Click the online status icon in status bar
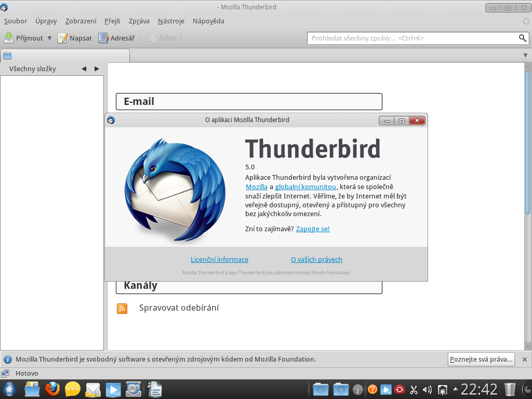This screenshot has height=399, width=532. point(5,373)
